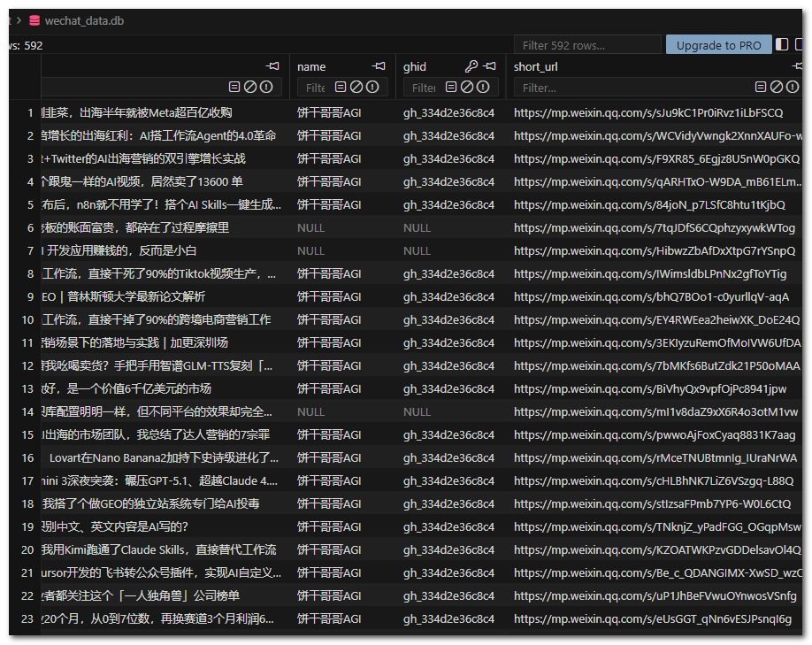
Task: Click the circle-exclamation icon in first column filter
Action: pyautogui.click(x=266, y=87)
